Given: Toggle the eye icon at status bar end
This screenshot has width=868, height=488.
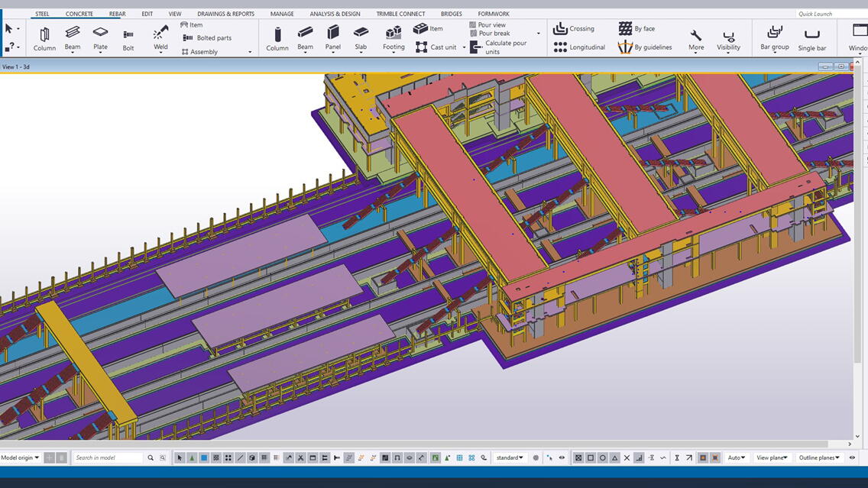Looking at the screenshot, I should pyautogui.click(x=852, y=457).
